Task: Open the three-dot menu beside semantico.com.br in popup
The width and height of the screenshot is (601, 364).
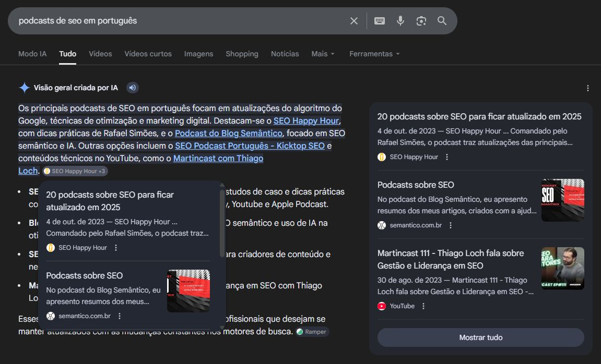Action: click(x=120, y=316)
